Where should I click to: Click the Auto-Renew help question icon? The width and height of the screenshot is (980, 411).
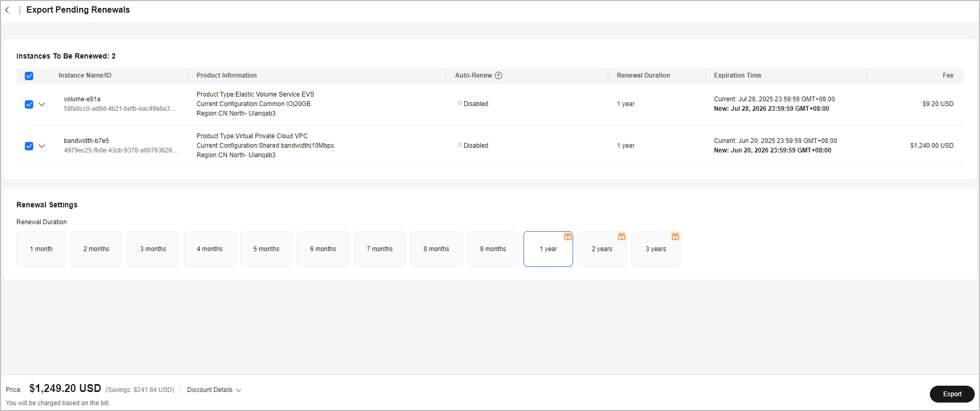click(x=499, y=75)
